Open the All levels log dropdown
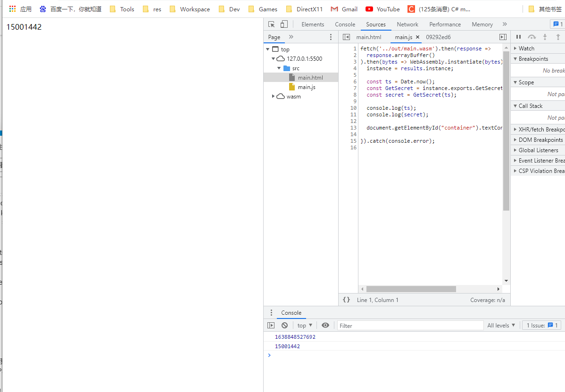 [501, 326]
